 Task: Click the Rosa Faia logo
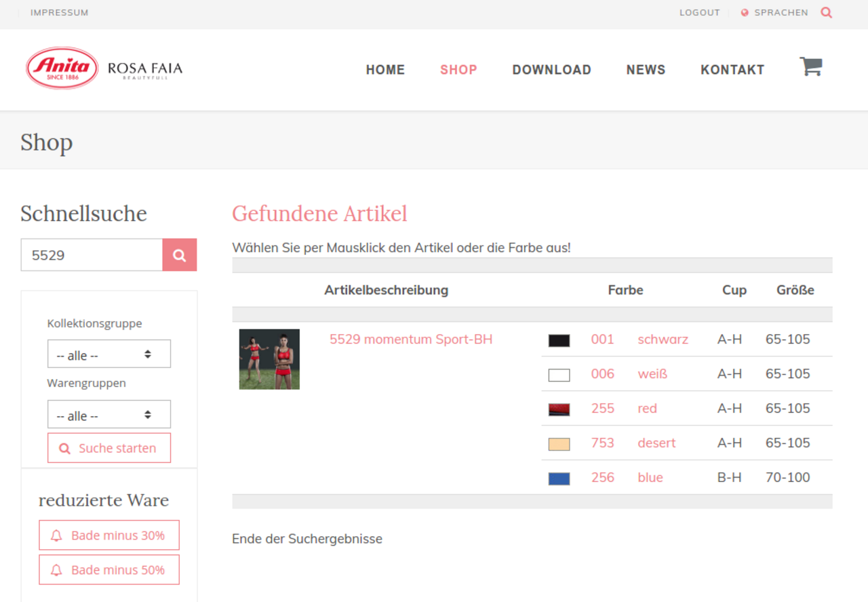click(x=145, y=69)
